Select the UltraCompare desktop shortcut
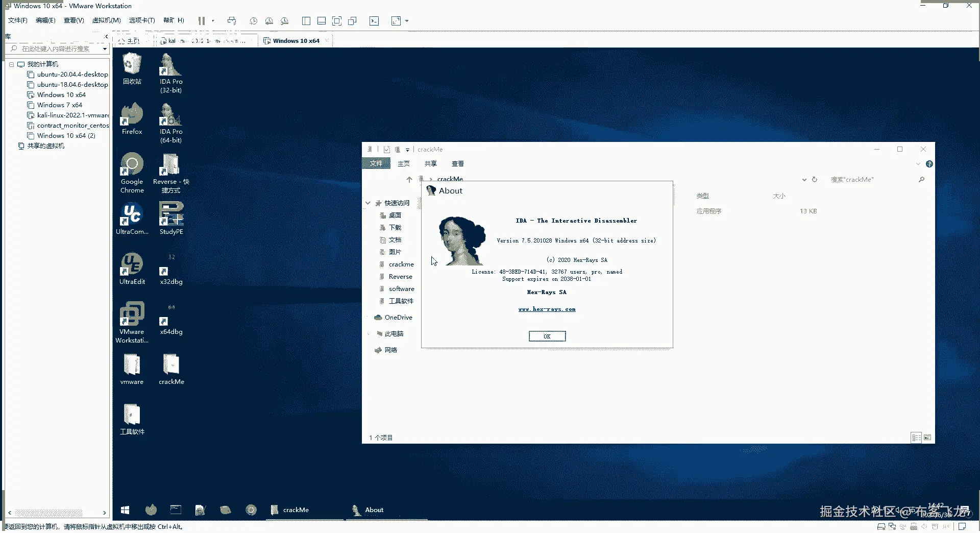Viewport: 980px width, 533px height. click(x=132, y=219)
